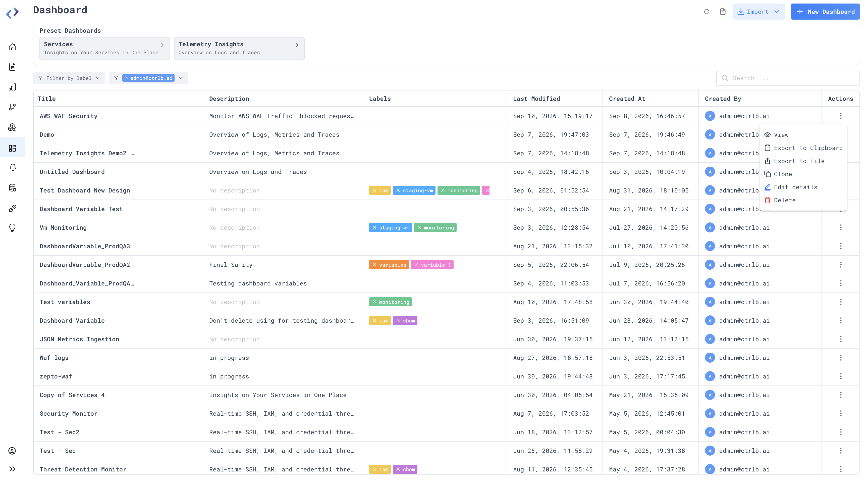
Task: Click the document icon next to Import
Action: (723, 12)
